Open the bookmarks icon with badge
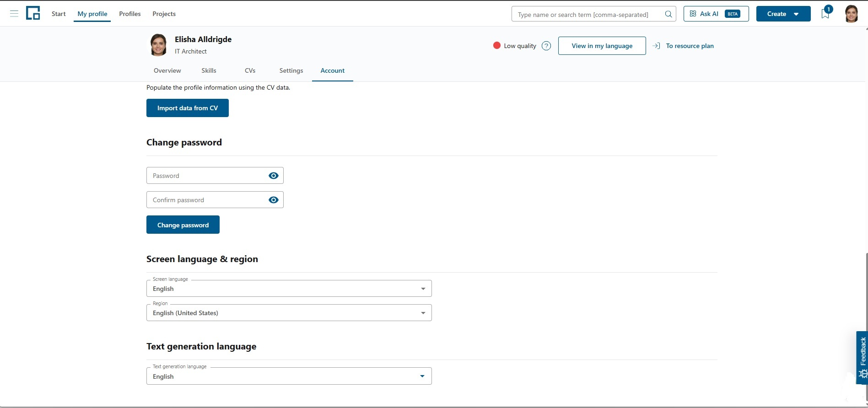 click(x=826, y=13)
